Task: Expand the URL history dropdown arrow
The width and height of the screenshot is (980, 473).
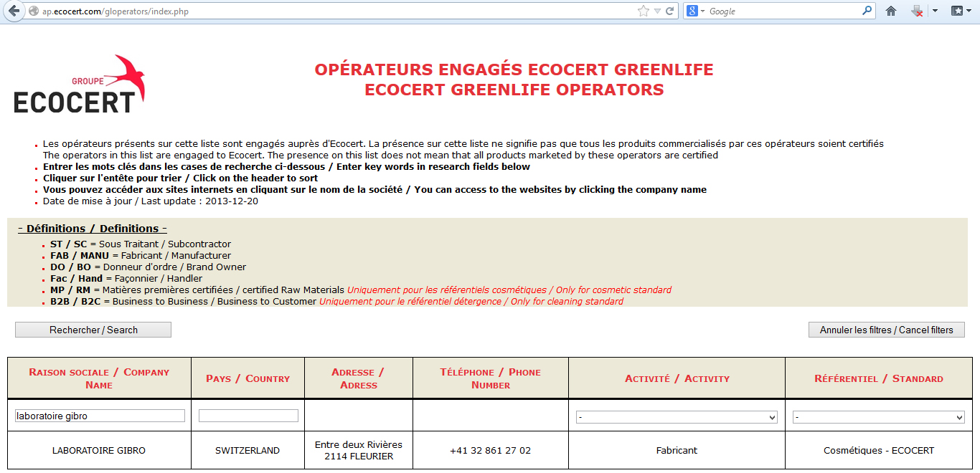Action: [x=657, y=11]
